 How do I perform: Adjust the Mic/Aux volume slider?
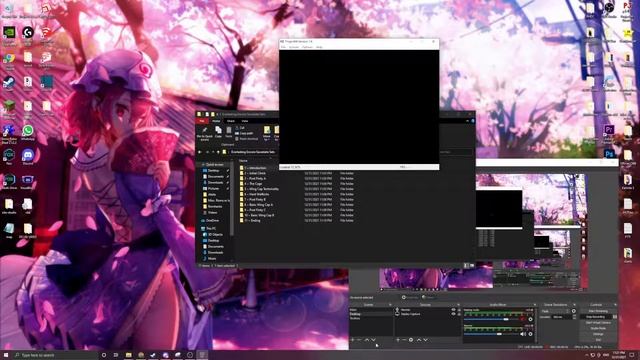click(492, 334)
